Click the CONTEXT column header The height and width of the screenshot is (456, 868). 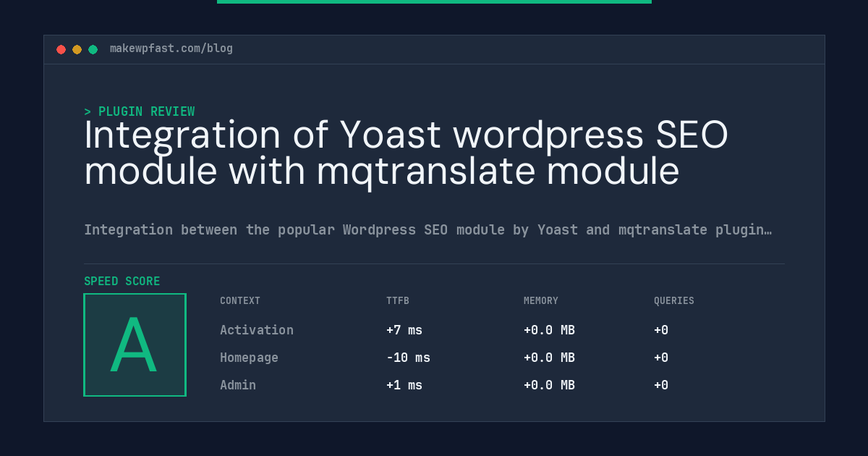[x=240, y=301]
